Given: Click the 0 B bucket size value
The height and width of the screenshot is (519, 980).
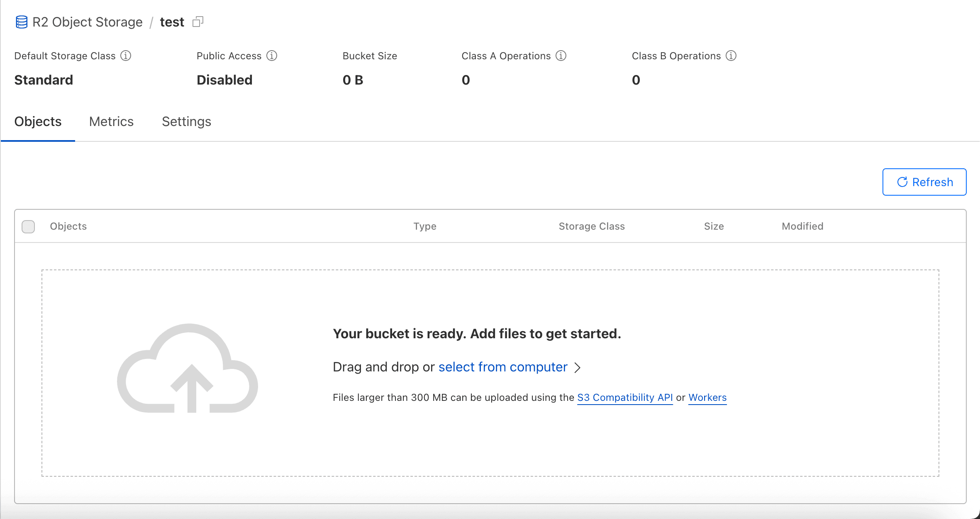Looking at the screenshot, I should tap(353, 80).
